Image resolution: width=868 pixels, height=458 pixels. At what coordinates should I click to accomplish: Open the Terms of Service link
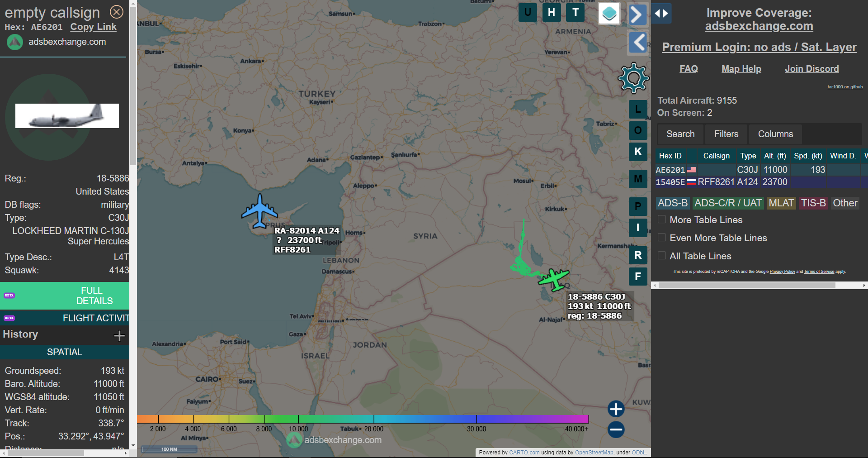[819, 272]
